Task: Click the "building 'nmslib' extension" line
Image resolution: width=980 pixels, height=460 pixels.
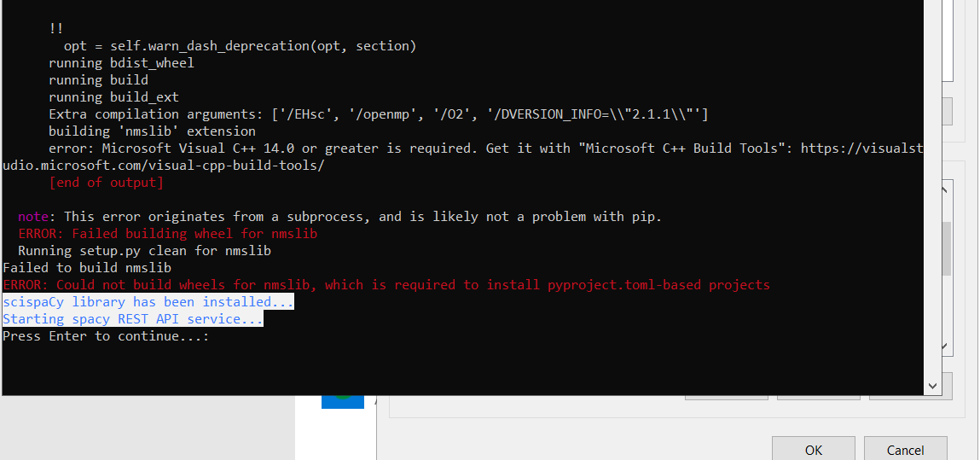Action: click(x=152, y=131)
